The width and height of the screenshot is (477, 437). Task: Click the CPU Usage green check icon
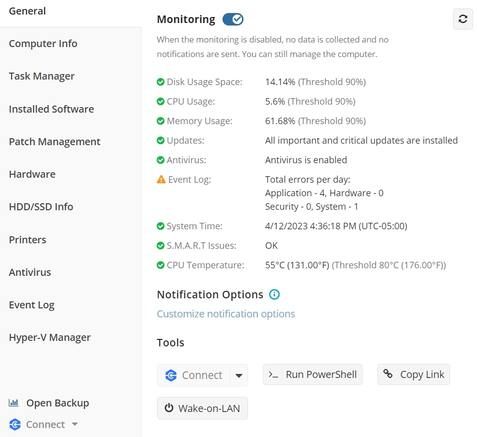tap(160, 101)
